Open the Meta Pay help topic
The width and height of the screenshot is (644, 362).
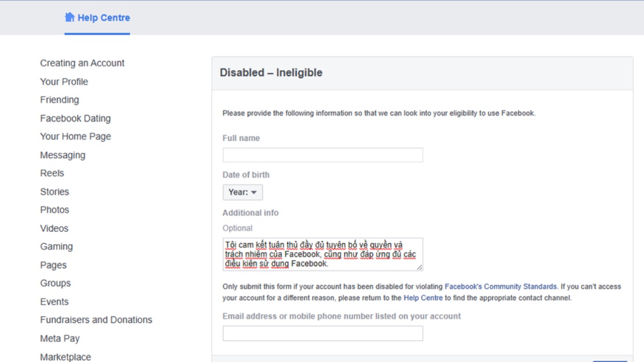[x=60, y=338]
